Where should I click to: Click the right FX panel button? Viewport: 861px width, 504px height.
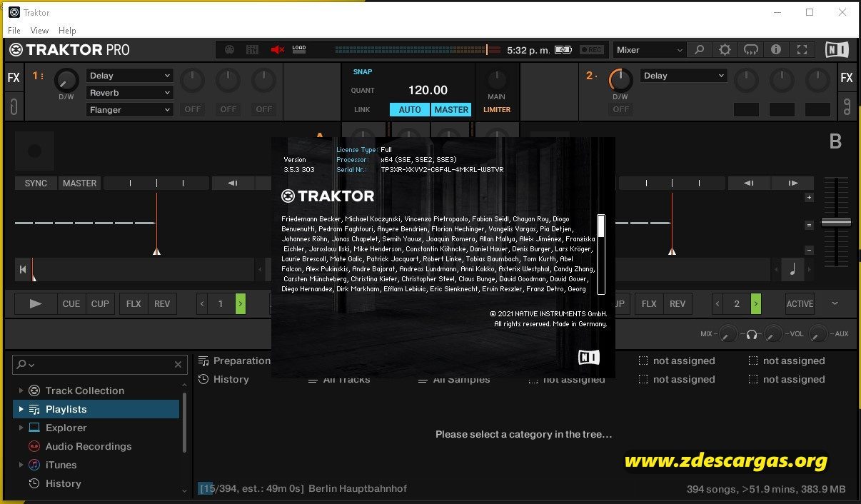tap(847, 78)
